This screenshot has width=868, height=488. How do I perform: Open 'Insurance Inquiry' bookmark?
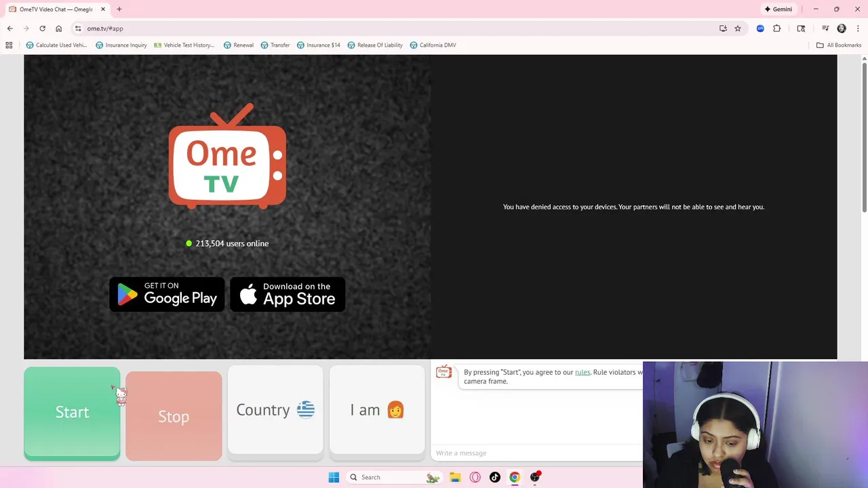click(x=121, y=45)
